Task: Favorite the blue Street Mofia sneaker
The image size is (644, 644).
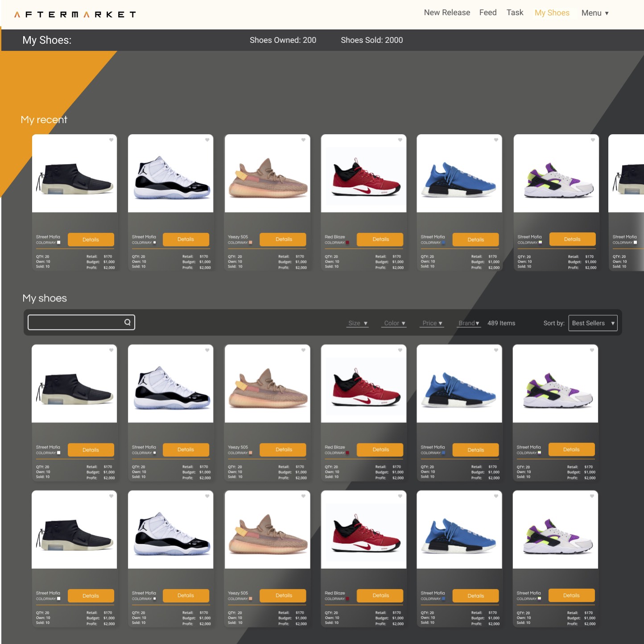Action: coord(495,140)
